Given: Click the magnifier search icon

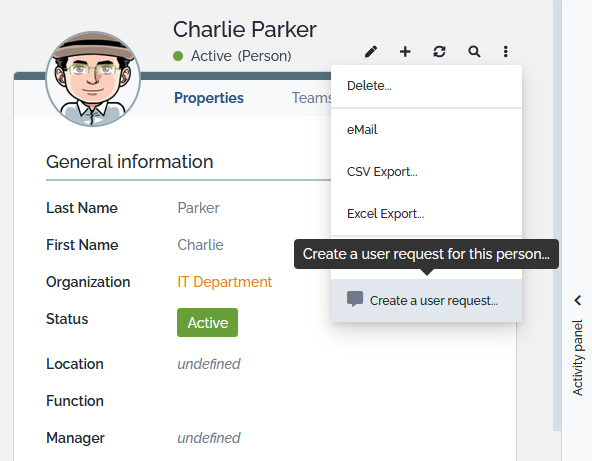Looking at the screenshot, I should click(x=474, y=51).
